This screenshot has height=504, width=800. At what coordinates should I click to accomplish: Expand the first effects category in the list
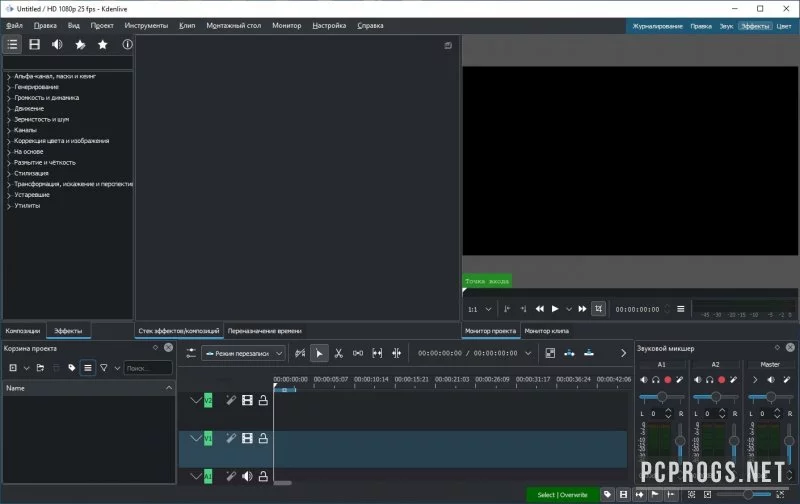[9, 77]
